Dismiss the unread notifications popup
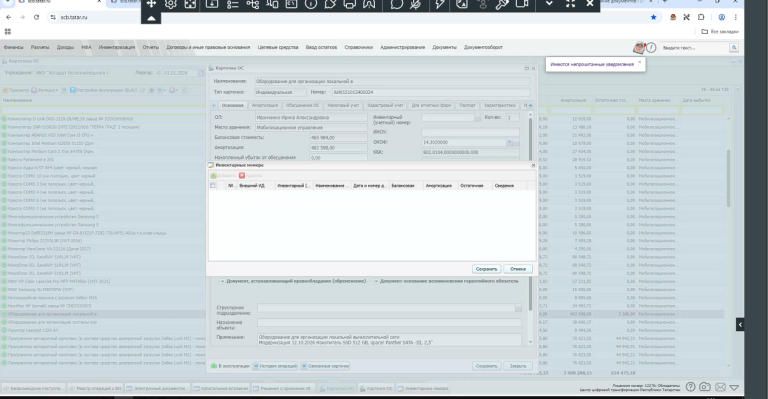768x399 pixels. 639,62
